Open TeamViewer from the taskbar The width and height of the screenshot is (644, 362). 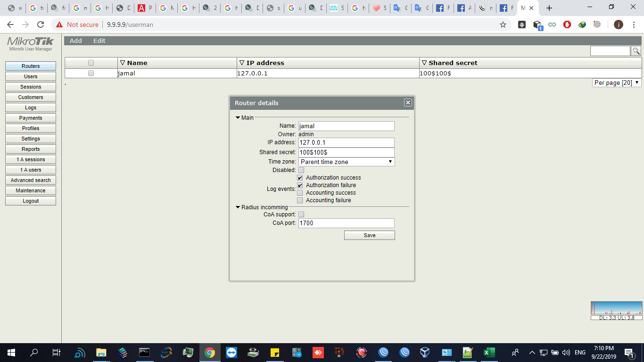pos(232,352)
